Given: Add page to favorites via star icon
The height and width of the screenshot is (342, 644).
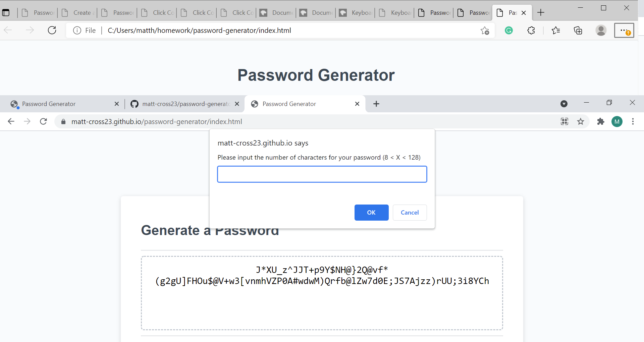Looking at the screenshot, I should click(485, 30).
